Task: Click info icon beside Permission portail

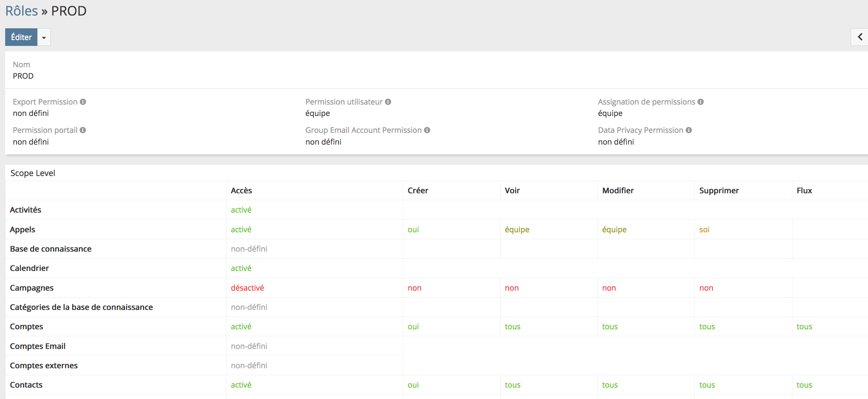Action: point(83,130)
